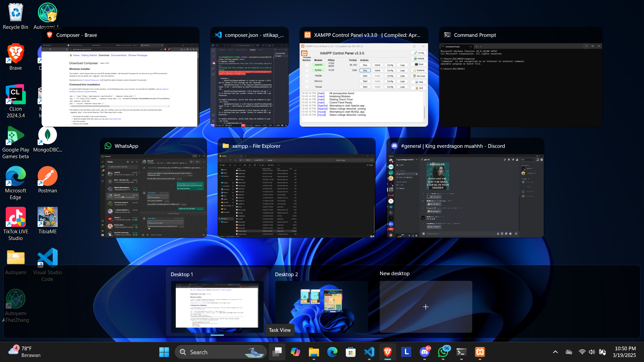
Task: Select the XAMPP Control Panel window thumbnail
Action: [364, 84]
